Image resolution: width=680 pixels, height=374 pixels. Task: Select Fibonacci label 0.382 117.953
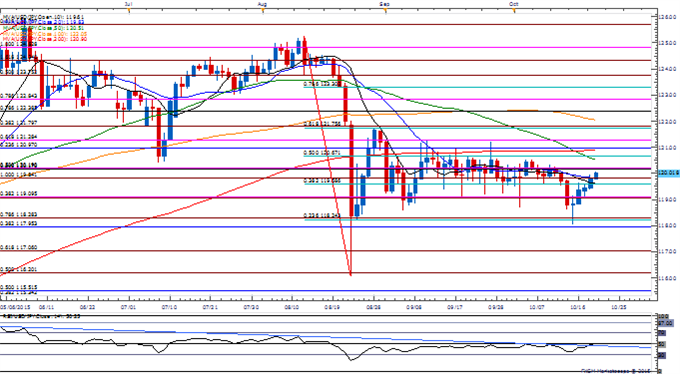click(19, 223)
